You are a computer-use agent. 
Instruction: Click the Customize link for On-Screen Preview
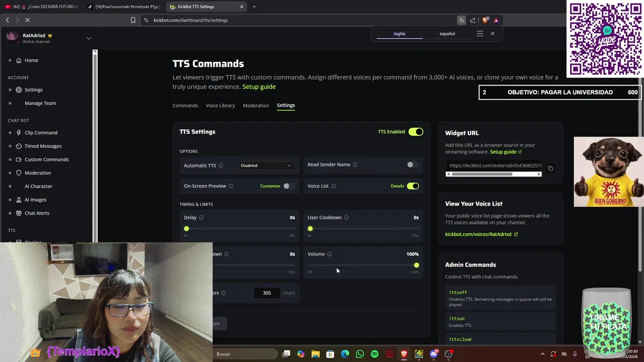coord(270,186)
